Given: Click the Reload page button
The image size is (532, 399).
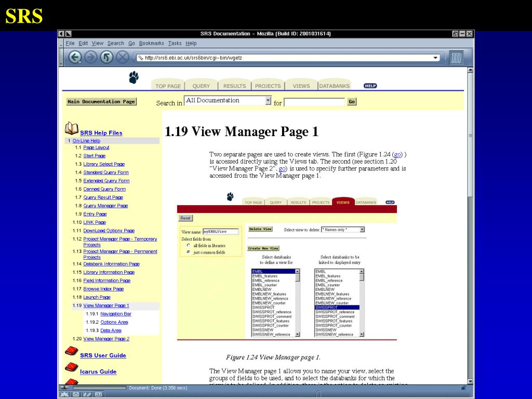Looking at the screenshot, I should [x=107, y=57].
